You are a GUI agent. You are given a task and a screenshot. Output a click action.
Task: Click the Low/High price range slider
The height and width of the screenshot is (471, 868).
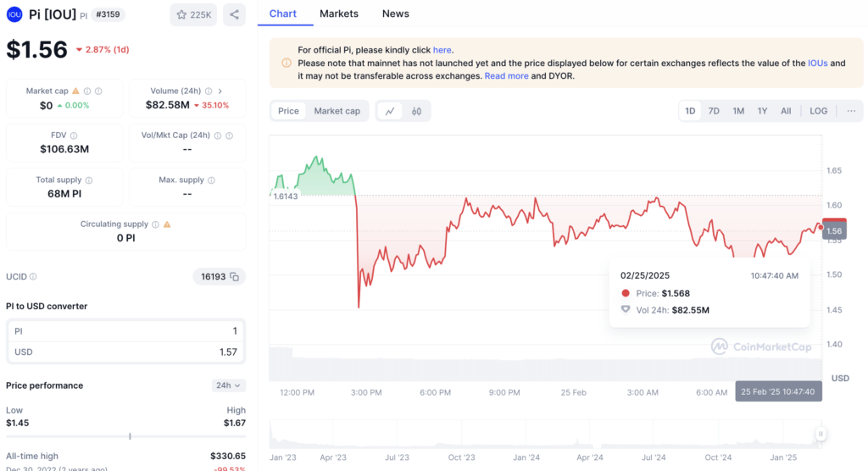125,436
